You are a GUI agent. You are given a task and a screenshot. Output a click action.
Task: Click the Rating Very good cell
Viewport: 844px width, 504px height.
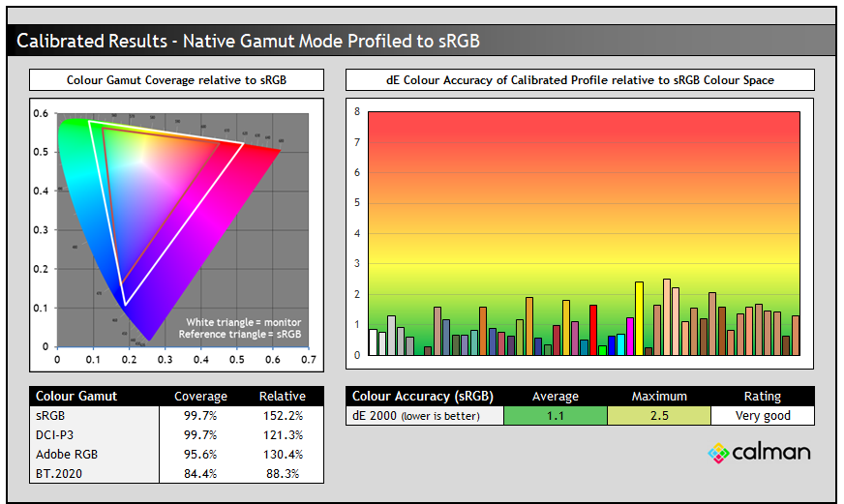pos(763,416)
